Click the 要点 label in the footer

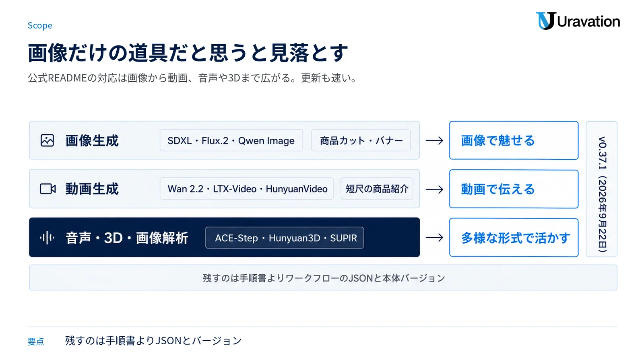click(x=36, y=341)
